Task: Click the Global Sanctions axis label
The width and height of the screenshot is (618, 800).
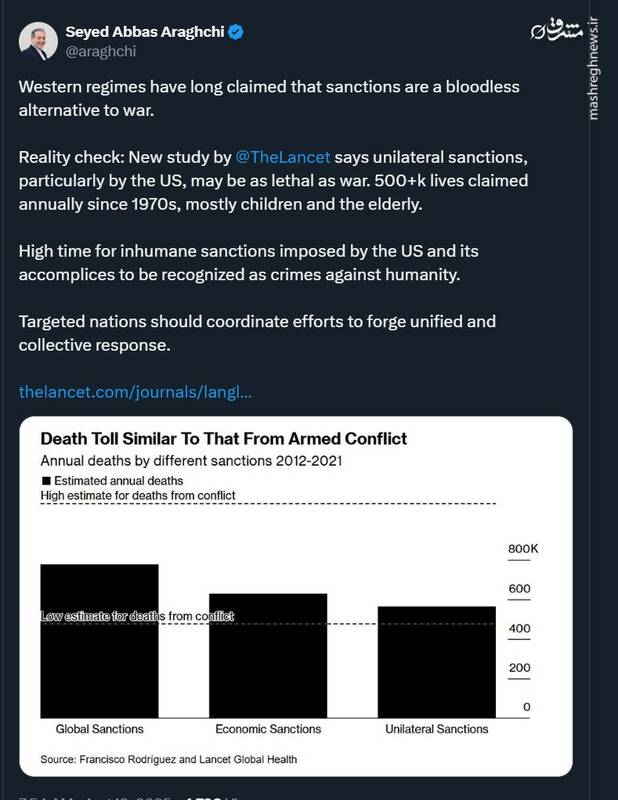Action: pos(99,729)
